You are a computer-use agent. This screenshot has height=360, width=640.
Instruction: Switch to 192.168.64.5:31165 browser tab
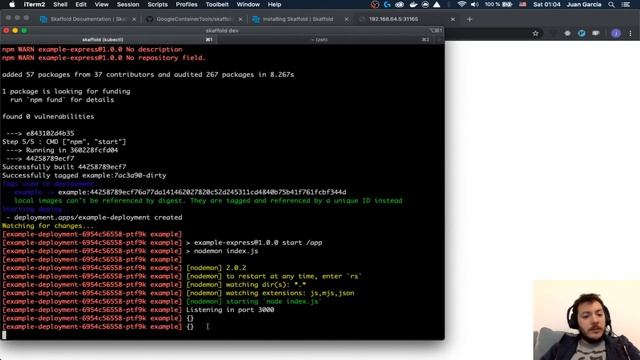[407, 19]
